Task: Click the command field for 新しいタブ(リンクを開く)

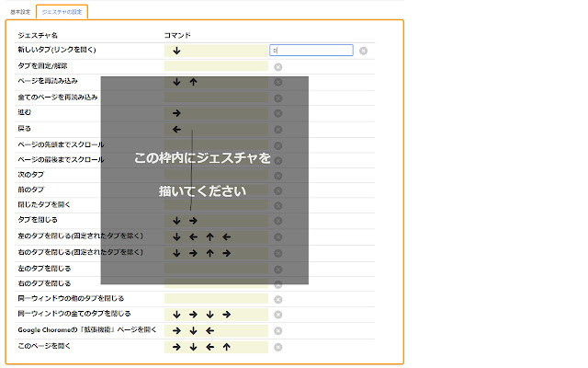Action: click(216, 51)
